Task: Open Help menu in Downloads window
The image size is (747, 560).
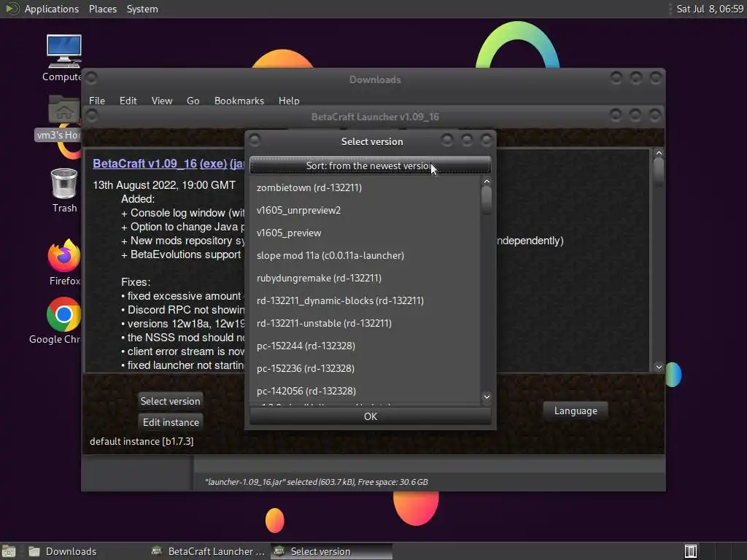Action: (x=289, y=101)
